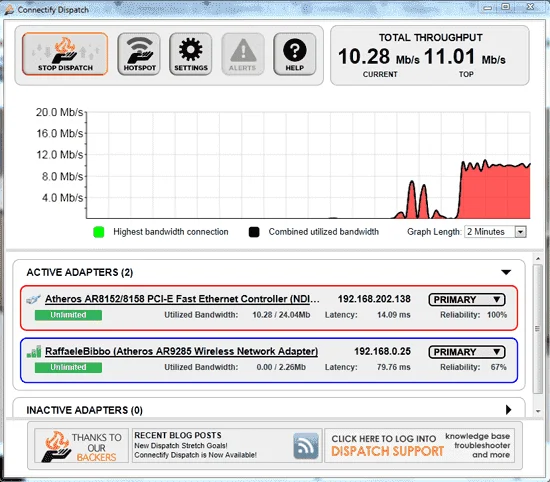Open the Alerts warning icon

(243, 54)
